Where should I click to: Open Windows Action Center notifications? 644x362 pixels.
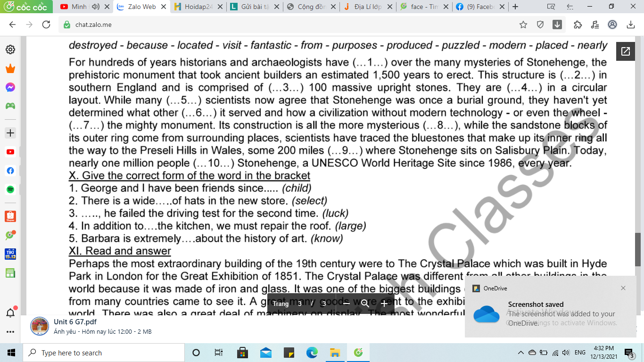(628, 353)
